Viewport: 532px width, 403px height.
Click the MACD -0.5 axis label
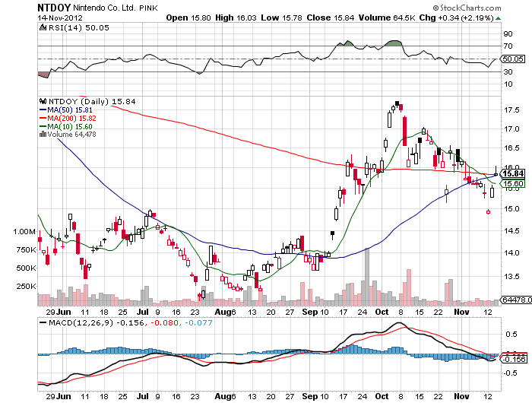click(510, 373)
